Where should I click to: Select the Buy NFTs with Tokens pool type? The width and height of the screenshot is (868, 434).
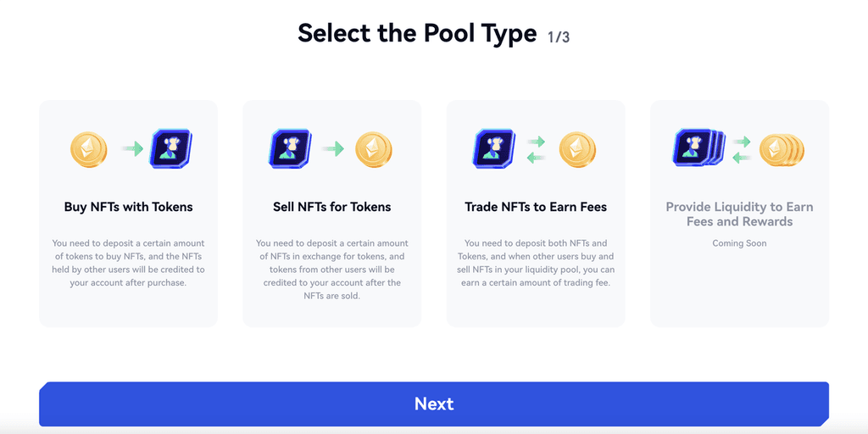129,207
